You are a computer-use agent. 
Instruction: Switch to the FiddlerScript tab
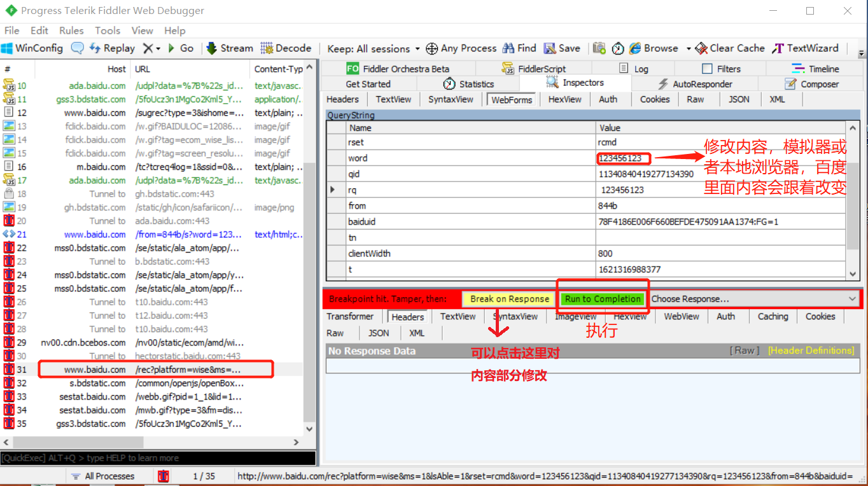pos(533,69)
